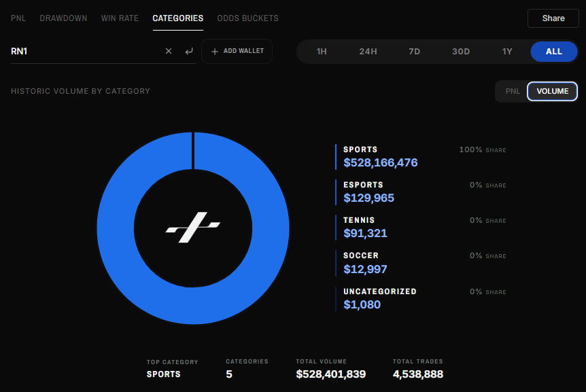Click the total trades value 4,538,888
This screenshot has height=392, width=586.
point(418,374)
